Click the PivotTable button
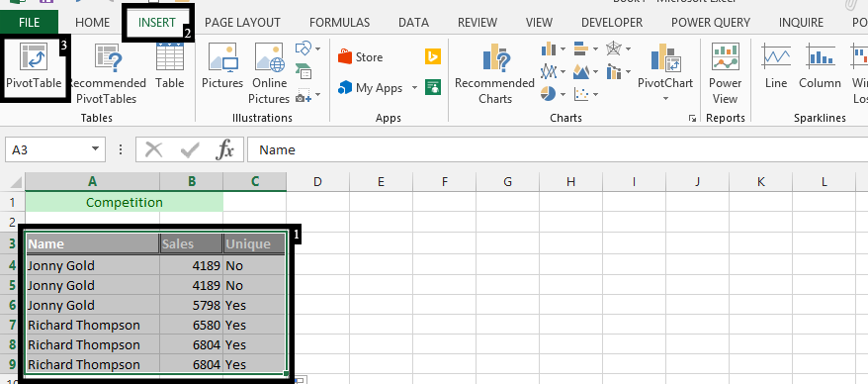Image resolution: width=868 pixels, height=384 pixels. 34,66
